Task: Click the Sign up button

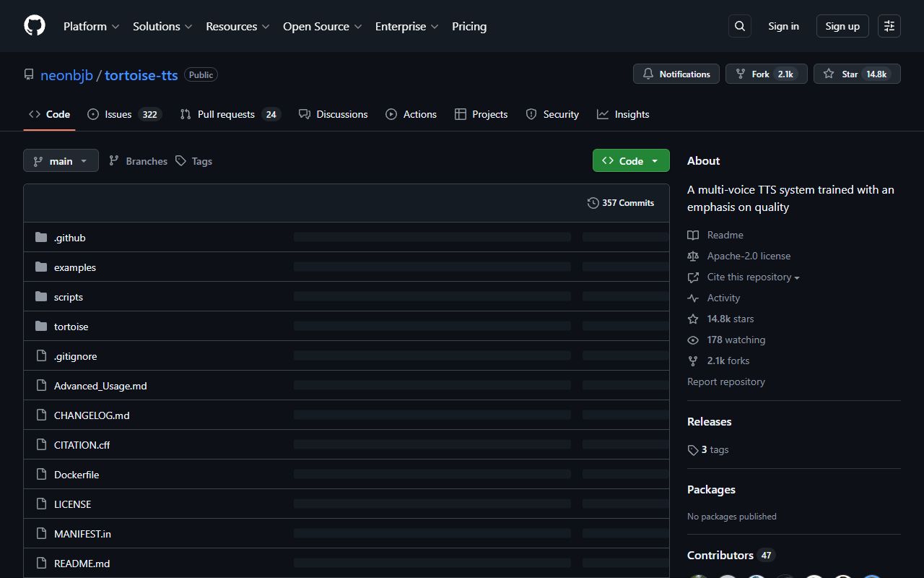Action: [842, 26]
